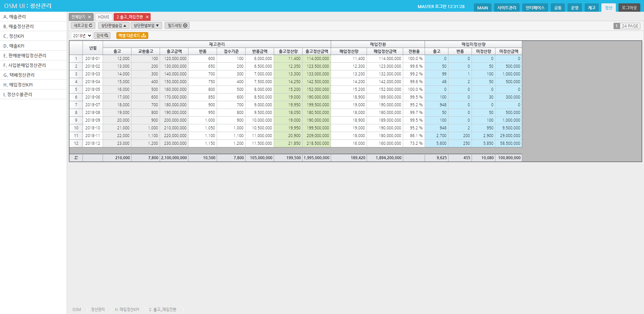Click the 86.1 % cell for 2018-11
This screenshot has height=314, width=644.
414,136
